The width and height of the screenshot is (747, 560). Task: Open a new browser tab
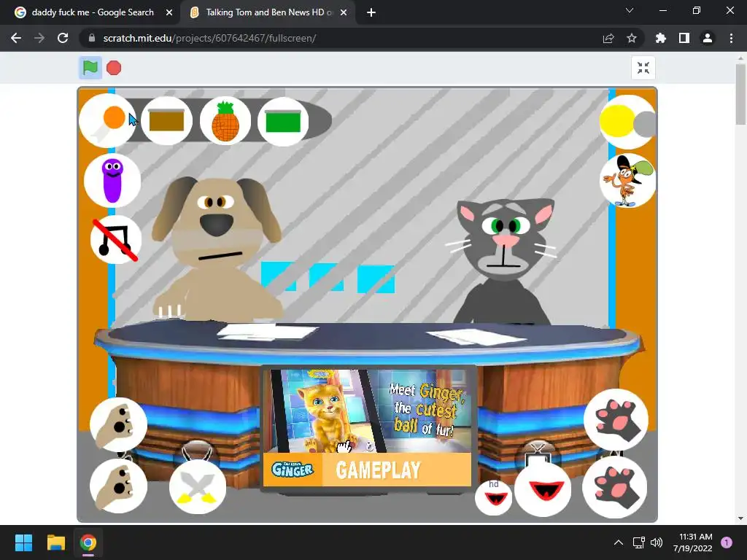pyautogui.click(x=371, y=12)
